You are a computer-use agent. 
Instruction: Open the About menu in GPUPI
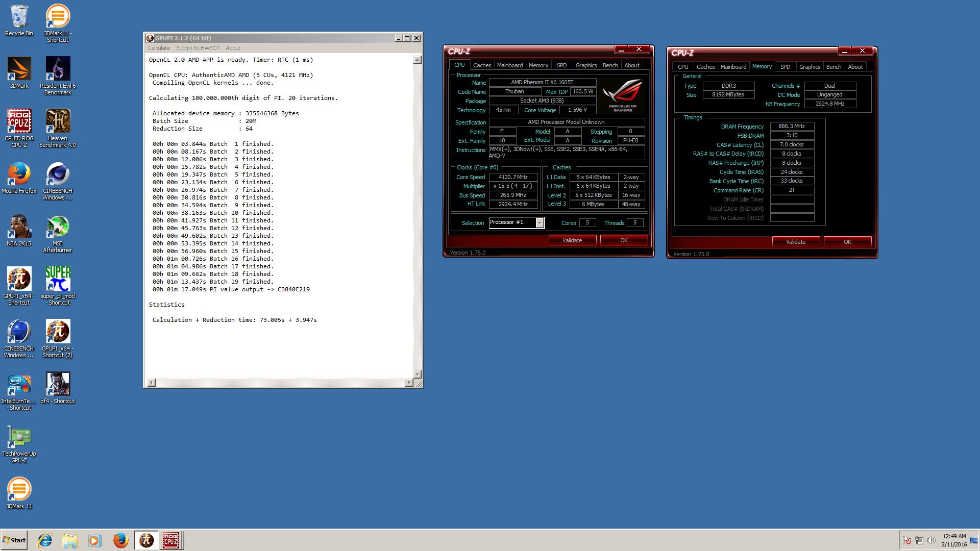pos(233,48)
